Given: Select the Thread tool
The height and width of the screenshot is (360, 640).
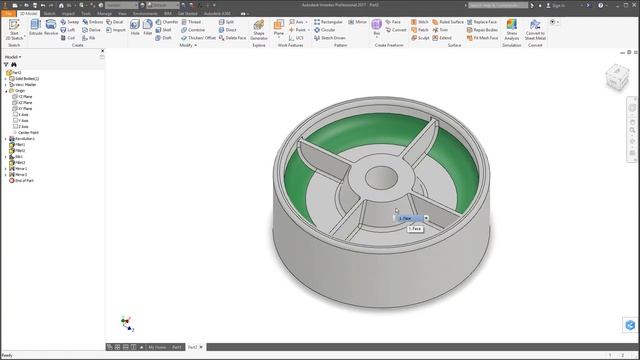Looking at the screenshot, I should pyautogui.click(x=191, y=22).
